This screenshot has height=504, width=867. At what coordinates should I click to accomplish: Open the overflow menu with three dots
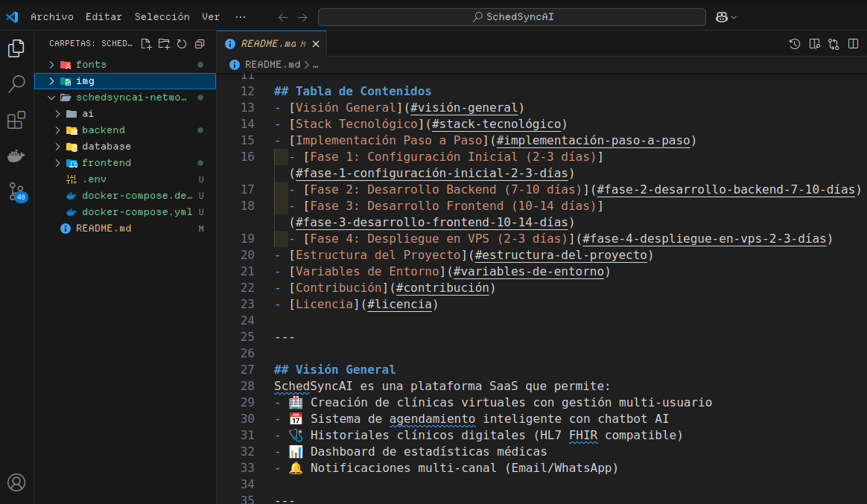coord(241,17)
